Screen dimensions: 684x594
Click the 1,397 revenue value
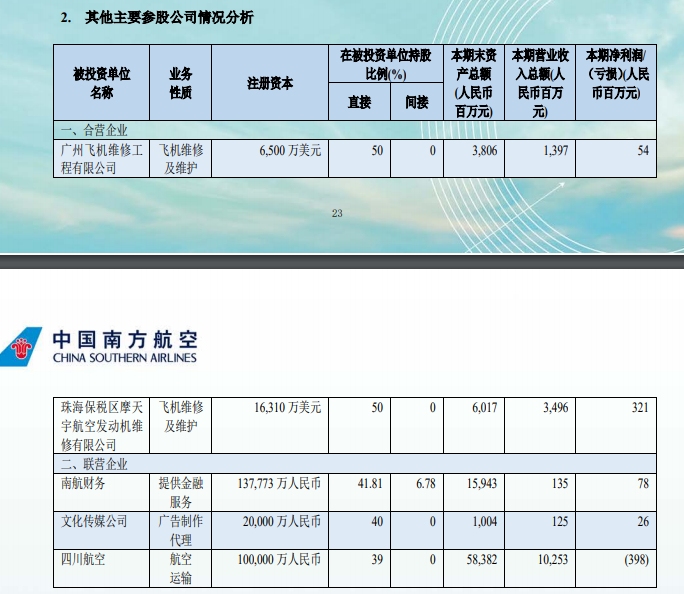coord(556,150)
